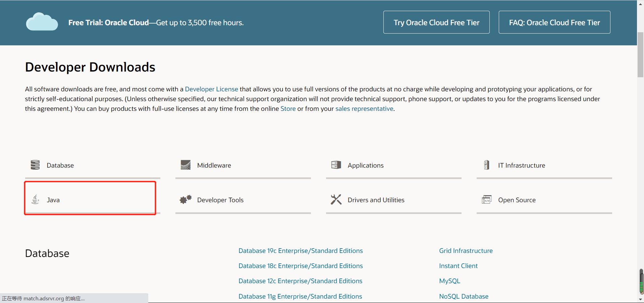Image resolution: width=644 pixels, height=303 pixels.
Task: Open the Open Source category
Action: point(544,200)
